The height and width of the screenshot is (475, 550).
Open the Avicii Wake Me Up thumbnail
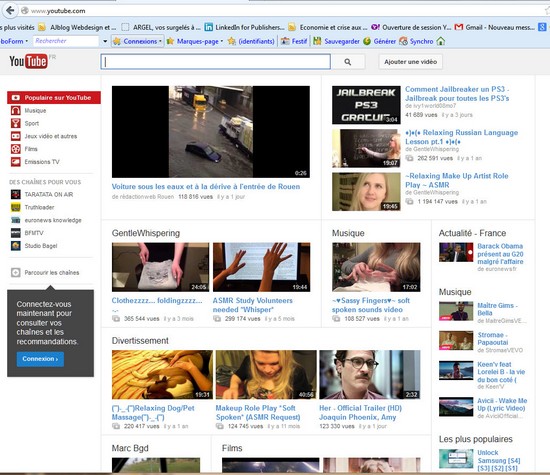[456, 406]
